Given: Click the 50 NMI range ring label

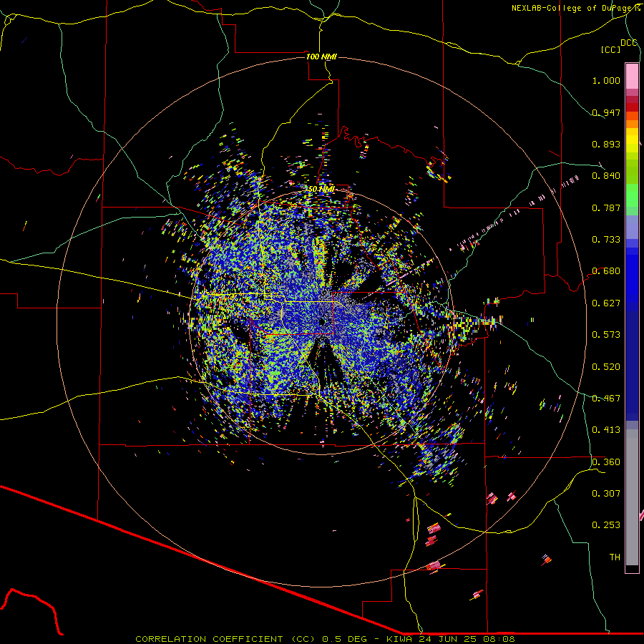Looking at the screenshot, I should pos(321,190).
